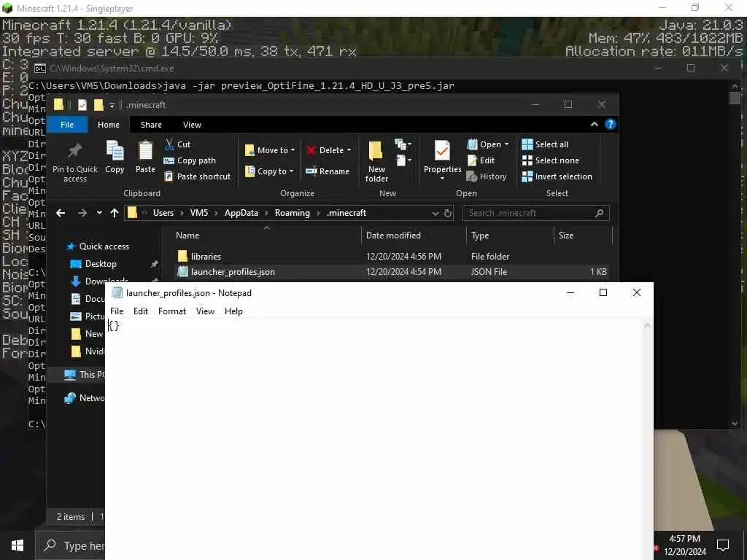Select Desktop in the navigation pane
This screenshot has width=747, height=560.
(x=101, y=264)
